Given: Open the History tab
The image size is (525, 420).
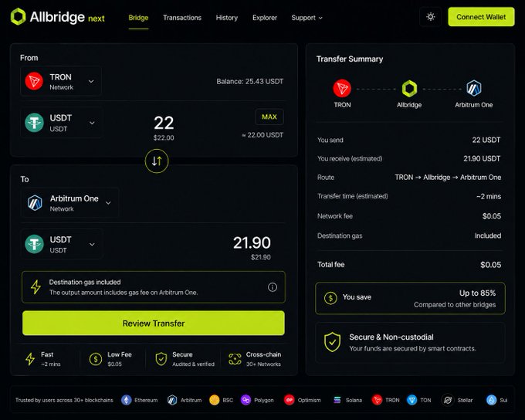Looking at the screenshot, I should pos(227,18).
